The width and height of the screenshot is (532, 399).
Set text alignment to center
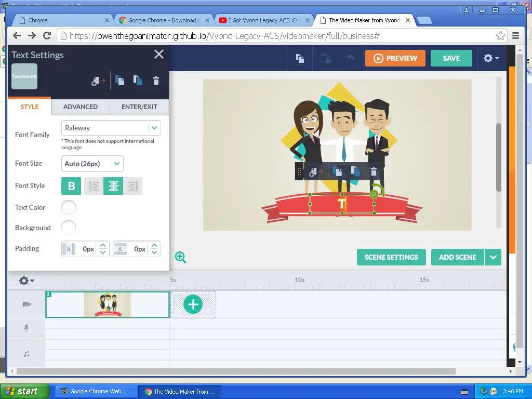[113, 186]
